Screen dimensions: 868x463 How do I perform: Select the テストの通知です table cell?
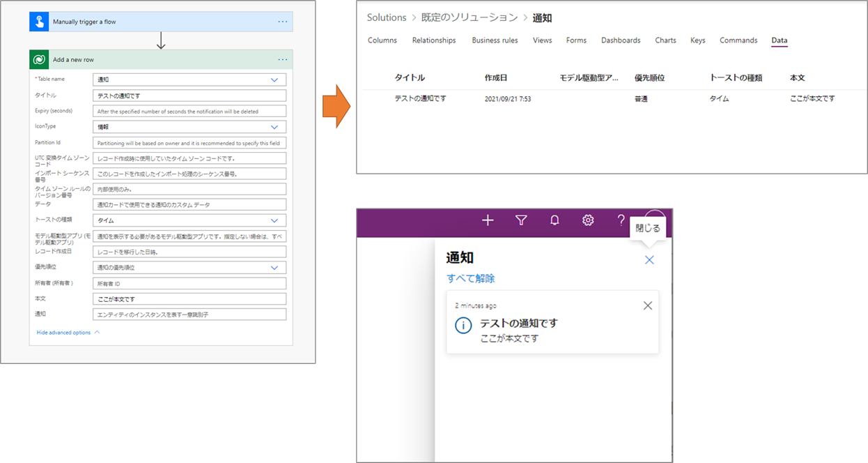coord(421,99)
